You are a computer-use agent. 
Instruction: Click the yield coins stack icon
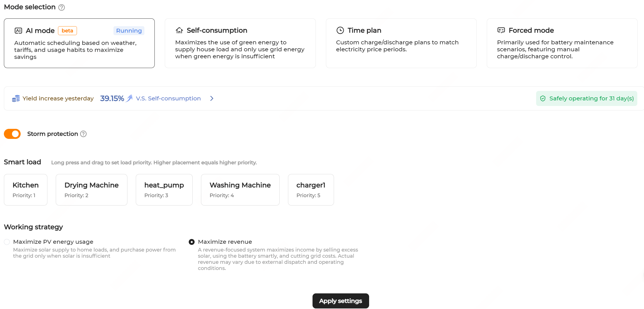pyautogui.click(x=16, y=98)
